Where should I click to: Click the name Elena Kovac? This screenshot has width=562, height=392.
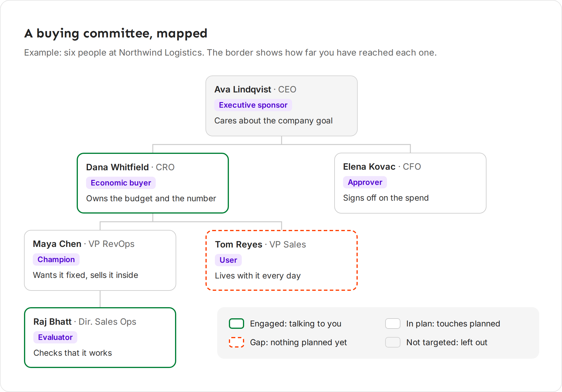pos(369,166)
